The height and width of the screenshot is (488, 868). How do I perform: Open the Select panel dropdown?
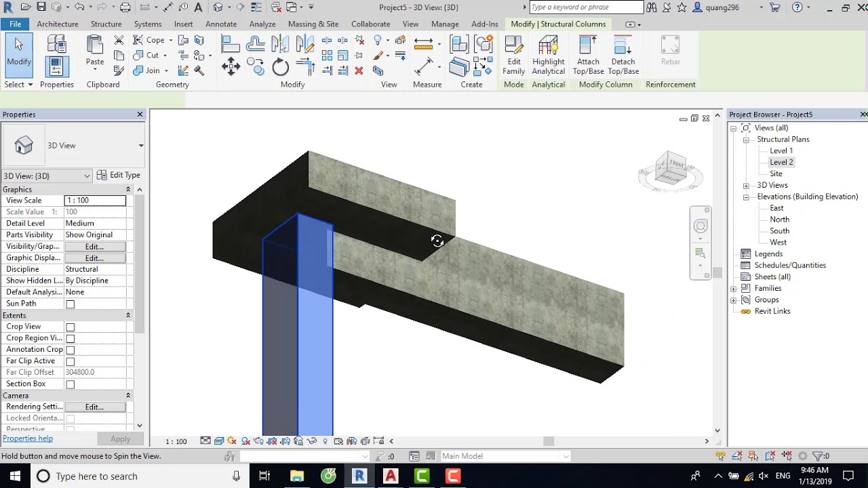18,85
